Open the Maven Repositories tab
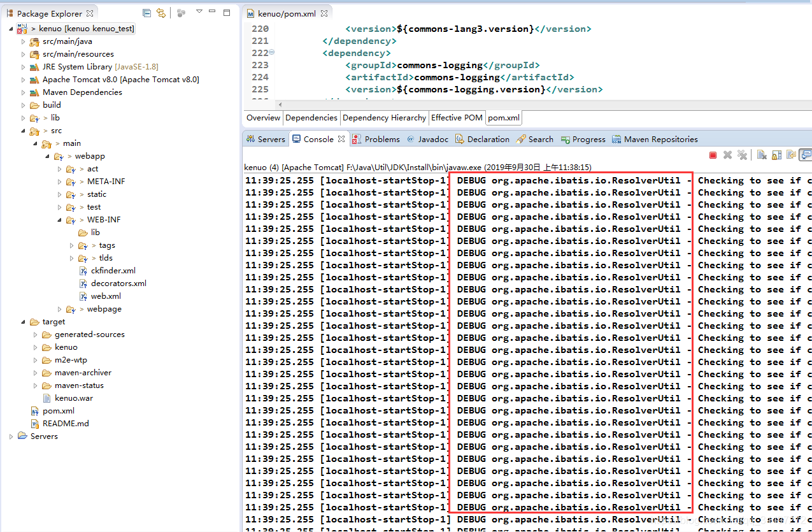812x532 pixels. pos(655,139)
